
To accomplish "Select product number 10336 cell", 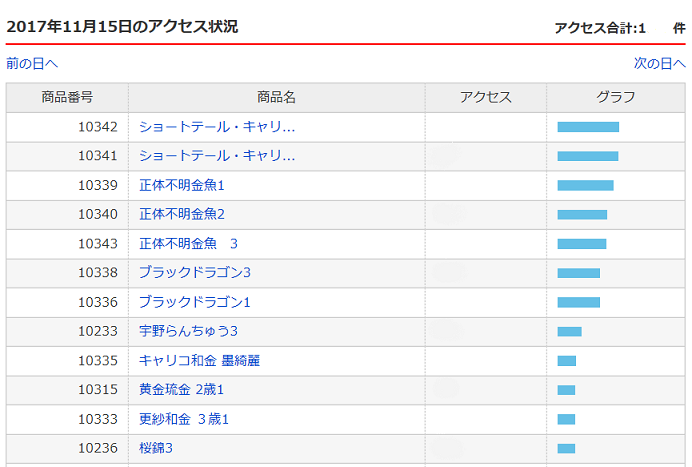I will pos(67,302).
